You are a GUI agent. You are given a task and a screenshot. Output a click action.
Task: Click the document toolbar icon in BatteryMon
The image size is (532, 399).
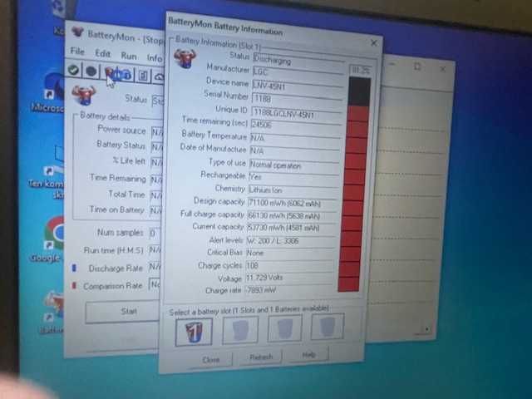tap(143, 76)
